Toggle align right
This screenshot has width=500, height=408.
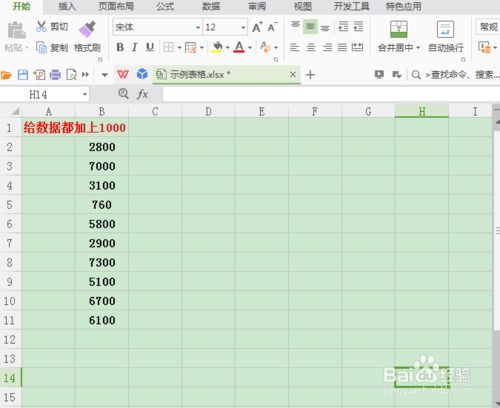(x=327, y=47)
